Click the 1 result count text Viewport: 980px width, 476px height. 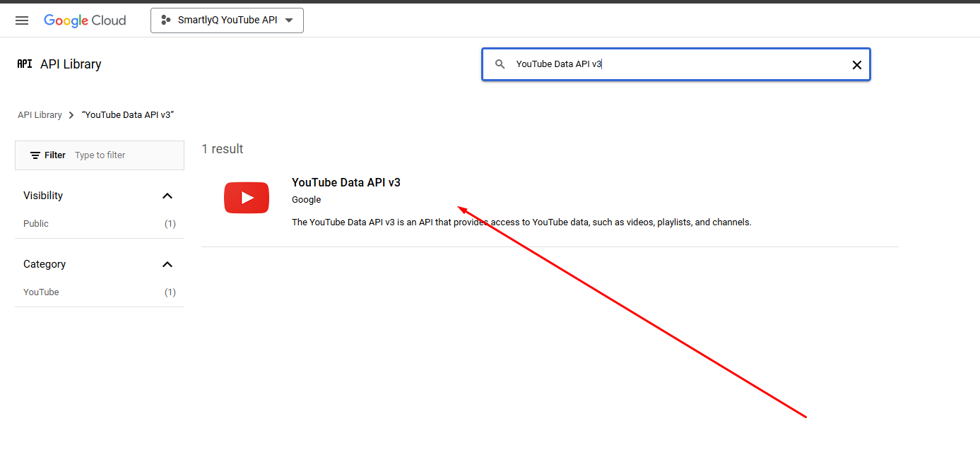coord(223,149)
